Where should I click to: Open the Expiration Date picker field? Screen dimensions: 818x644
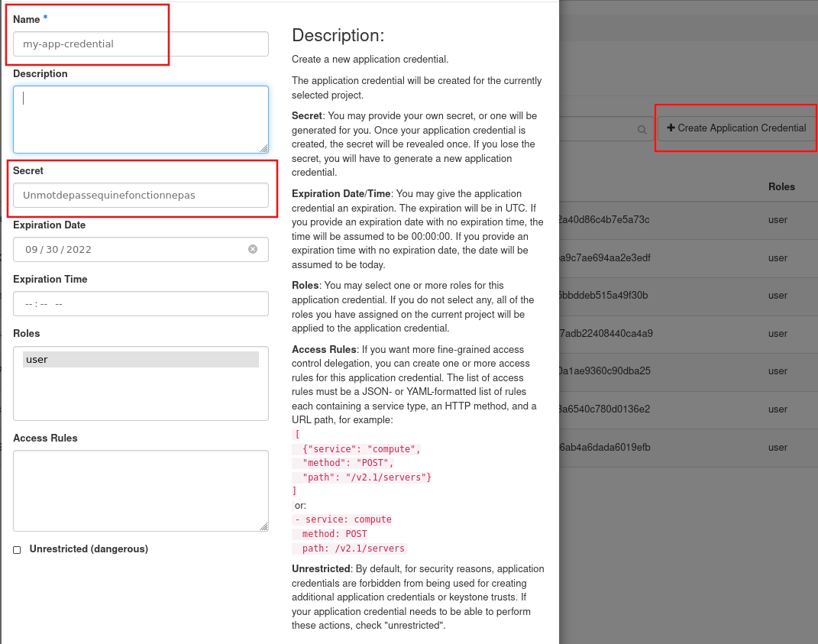pyautogui.click(x=130, y=249)
